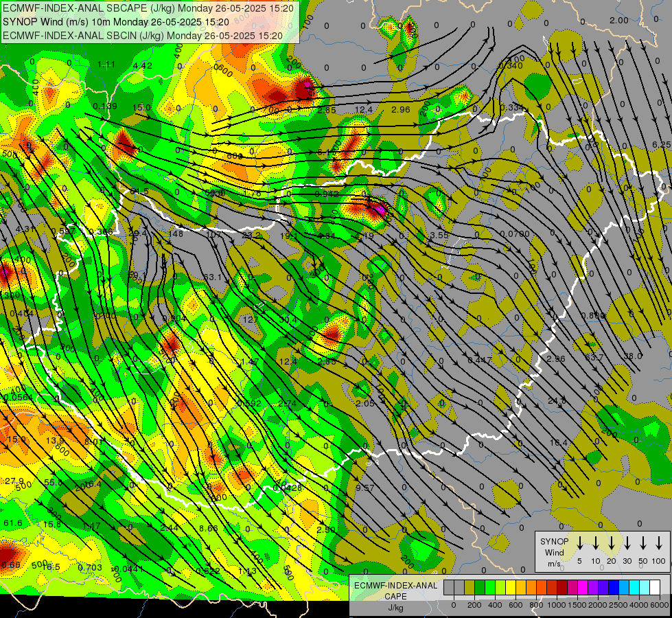
Task: Click the station value 38.0
Action: 633,356
